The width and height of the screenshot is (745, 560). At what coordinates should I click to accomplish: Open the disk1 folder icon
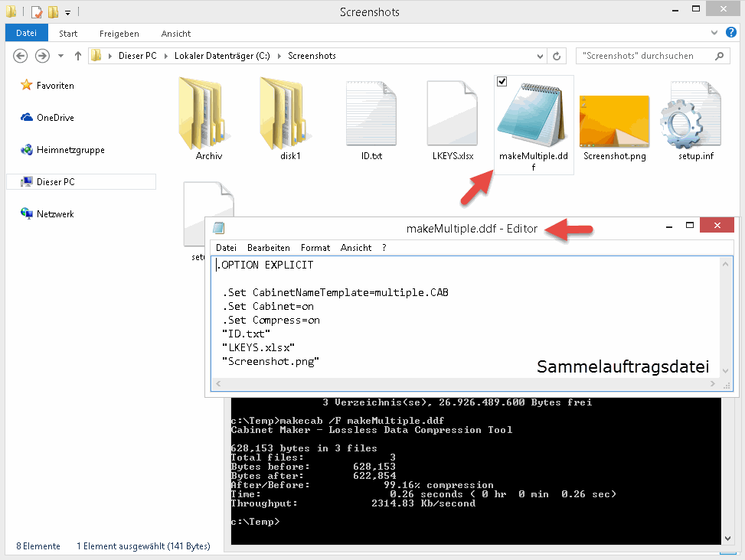290,113
